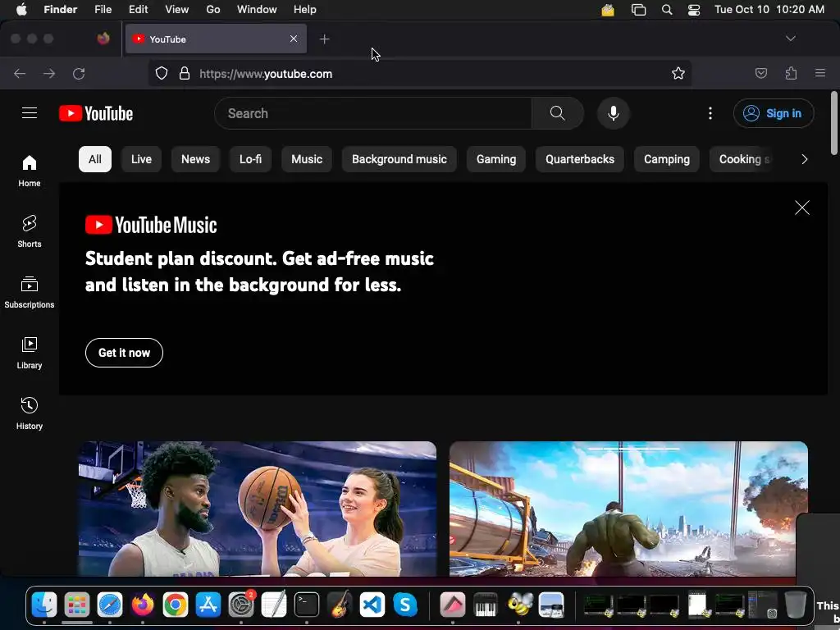Select the Gaming filter chip
840x630 pixels.
pos(496,159)
